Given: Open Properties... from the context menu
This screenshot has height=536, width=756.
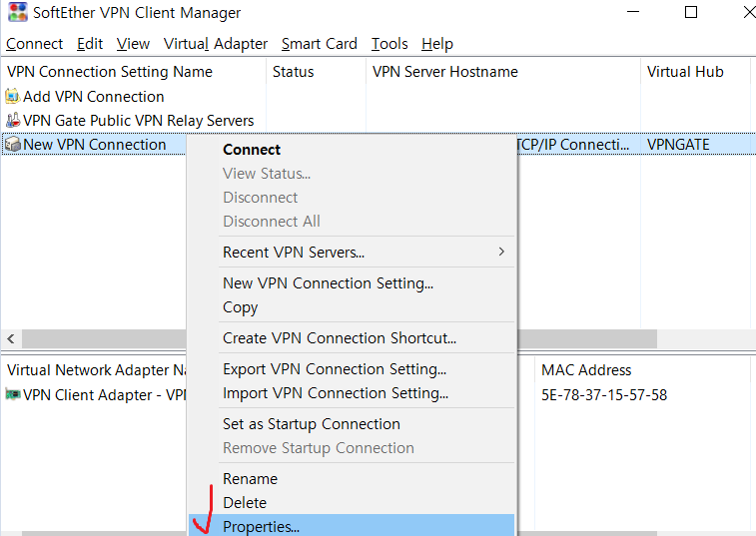Looking at the screenshot, I should (351, 526).
